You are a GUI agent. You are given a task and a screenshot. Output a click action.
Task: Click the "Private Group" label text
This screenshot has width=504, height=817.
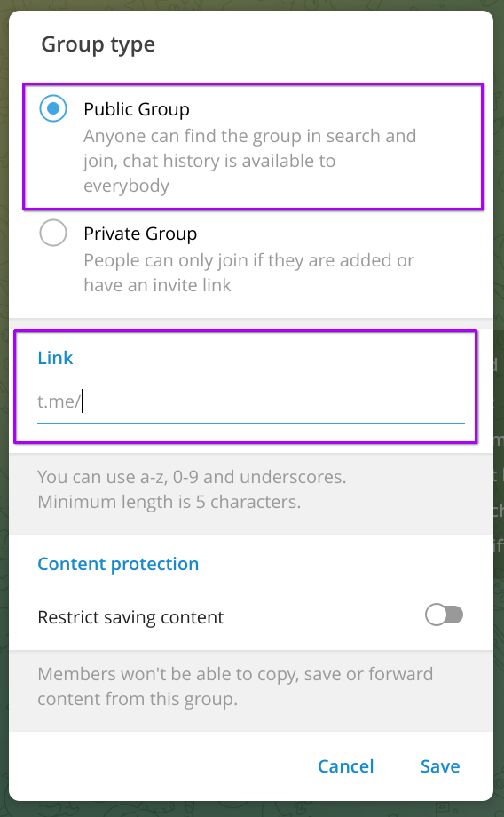[140, 234]
